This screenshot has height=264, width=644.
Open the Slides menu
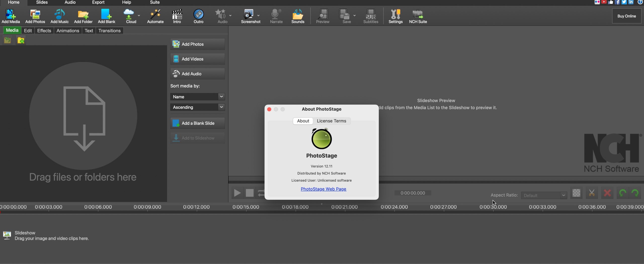pos(42,2)
